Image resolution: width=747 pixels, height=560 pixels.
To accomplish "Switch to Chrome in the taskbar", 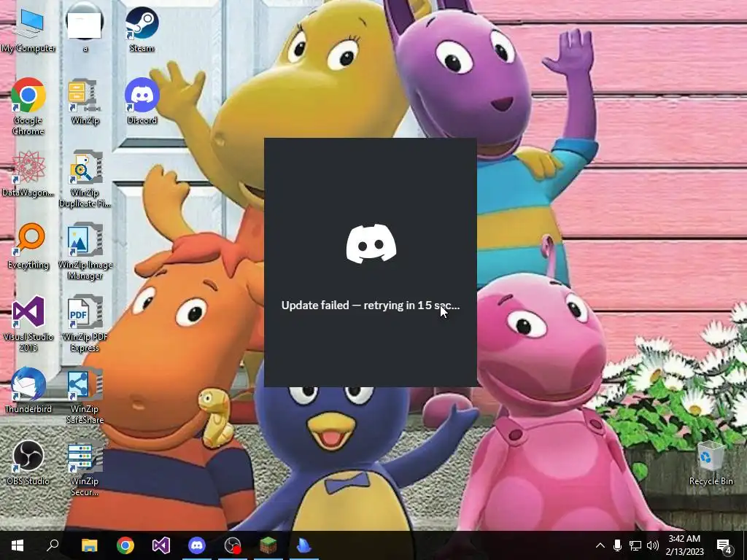I will [x=125, y=545].
